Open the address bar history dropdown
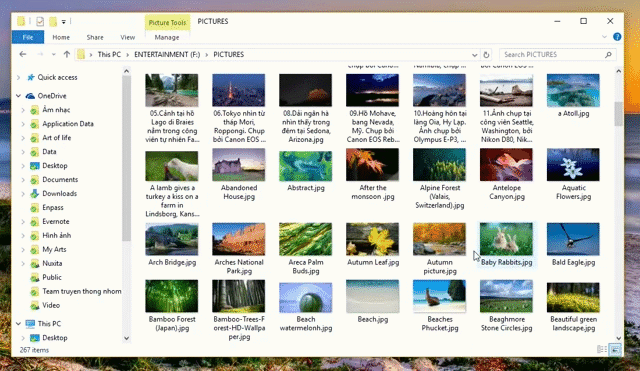 coord(474,55)
